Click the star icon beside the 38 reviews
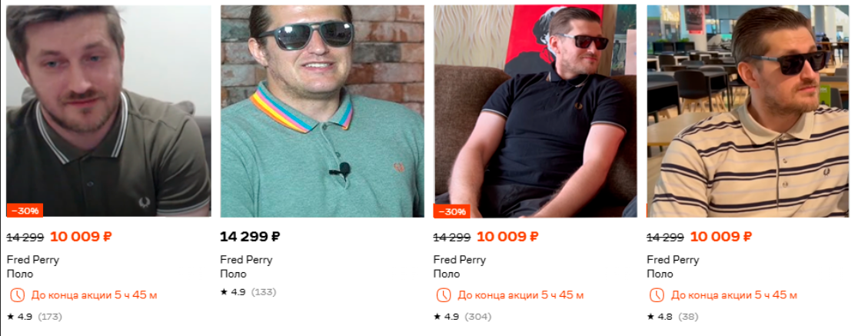Image resolution: width=868 pixels, height=336 pixels. point(650,317)
